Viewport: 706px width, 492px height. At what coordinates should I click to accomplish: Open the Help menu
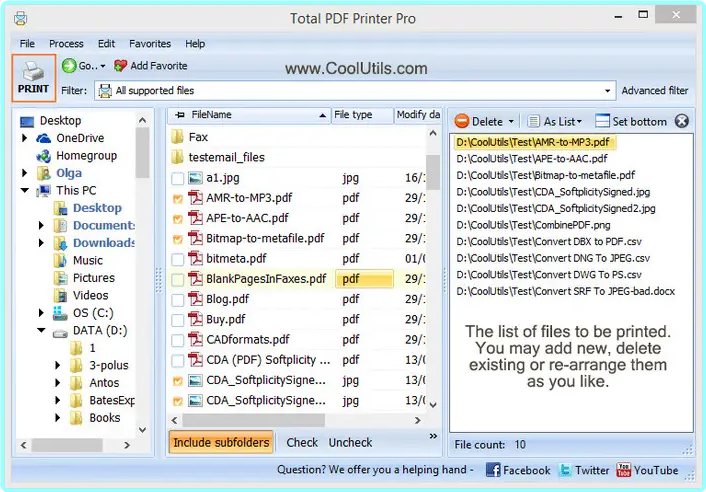[x=195, y=44]
